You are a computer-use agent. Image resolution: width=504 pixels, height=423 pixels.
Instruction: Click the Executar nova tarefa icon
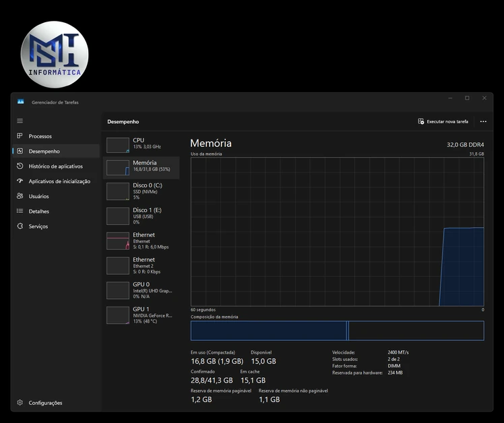pos(420,121)
